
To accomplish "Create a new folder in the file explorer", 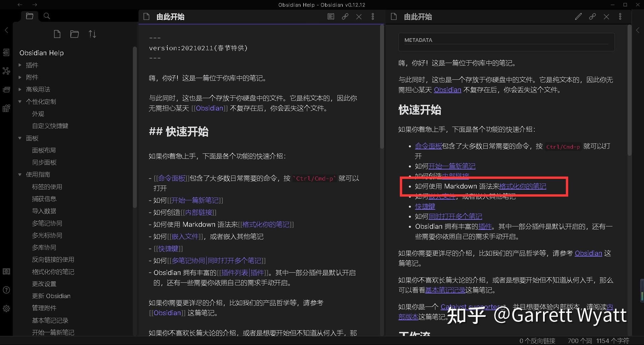I will coord(74,34).
